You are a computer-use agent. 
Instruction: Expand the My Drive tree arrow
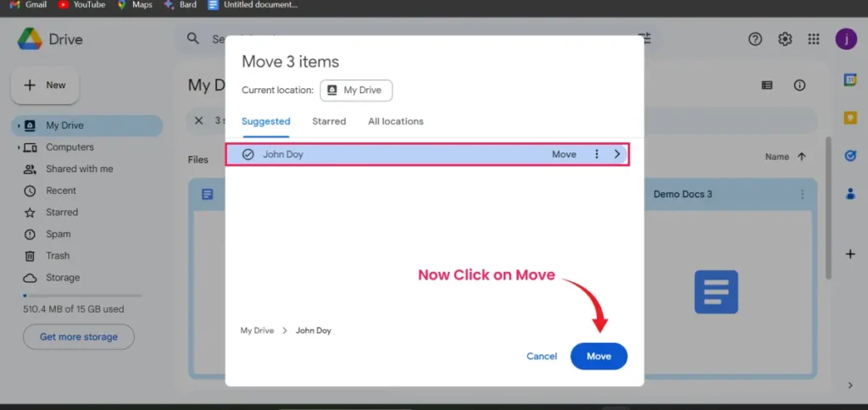coord(18,126)
